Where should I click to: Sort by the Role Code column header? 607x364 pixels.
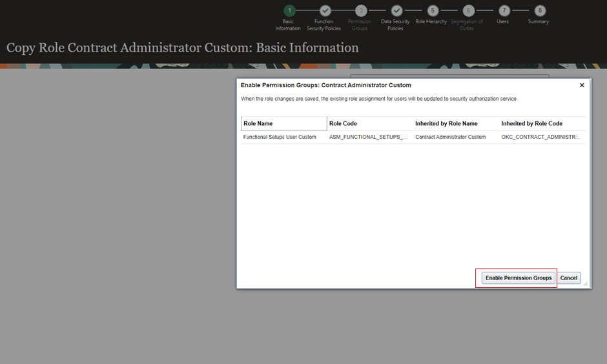[370, 123]
